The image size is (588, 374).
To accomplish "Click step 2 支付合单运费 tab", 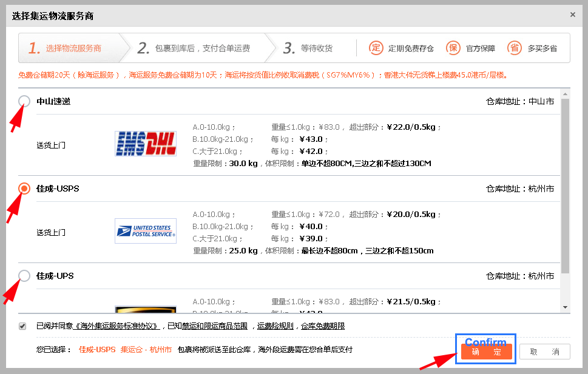I will [x=194, y=48].
